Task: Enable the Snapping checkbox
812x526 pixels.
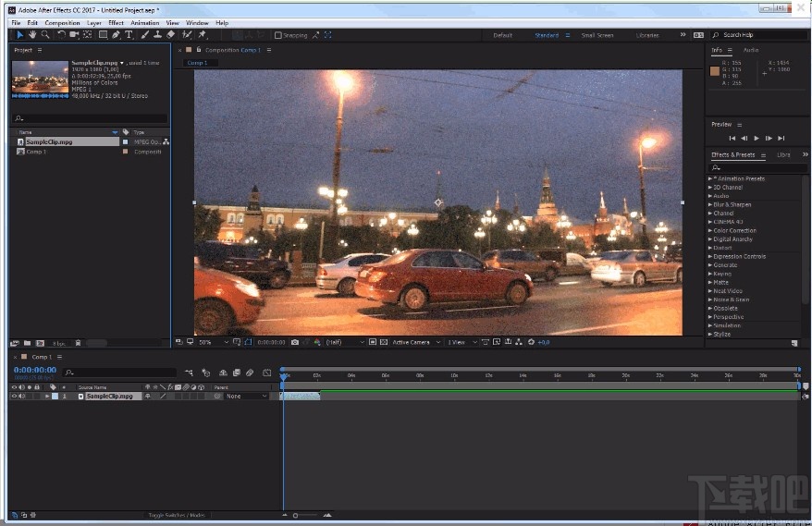Action: (x=278, y=35)
